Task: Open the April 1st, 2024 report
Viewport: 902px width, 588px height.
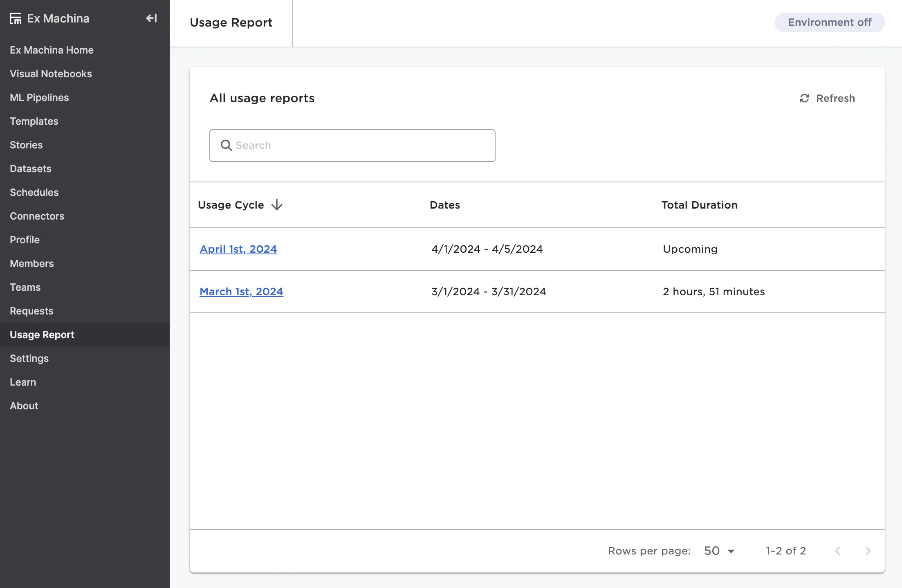Action: coord(238,249)
